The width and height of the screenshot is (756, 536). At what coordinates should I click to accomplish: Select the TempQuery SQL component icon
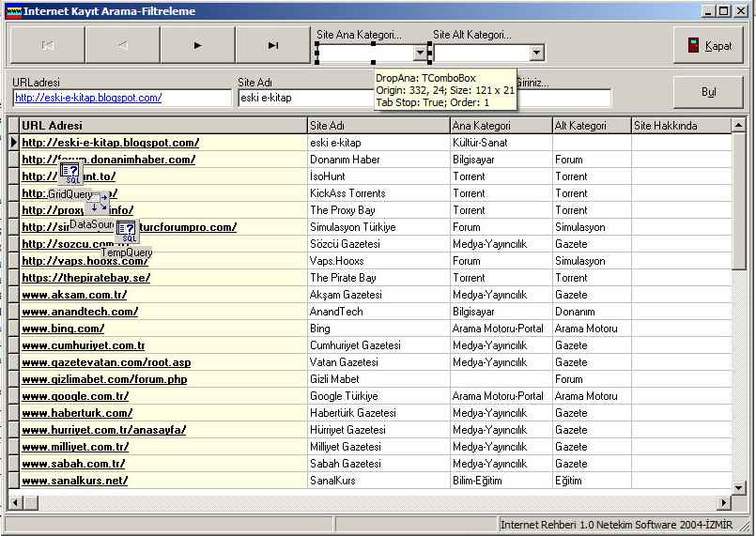coord(127,232)
